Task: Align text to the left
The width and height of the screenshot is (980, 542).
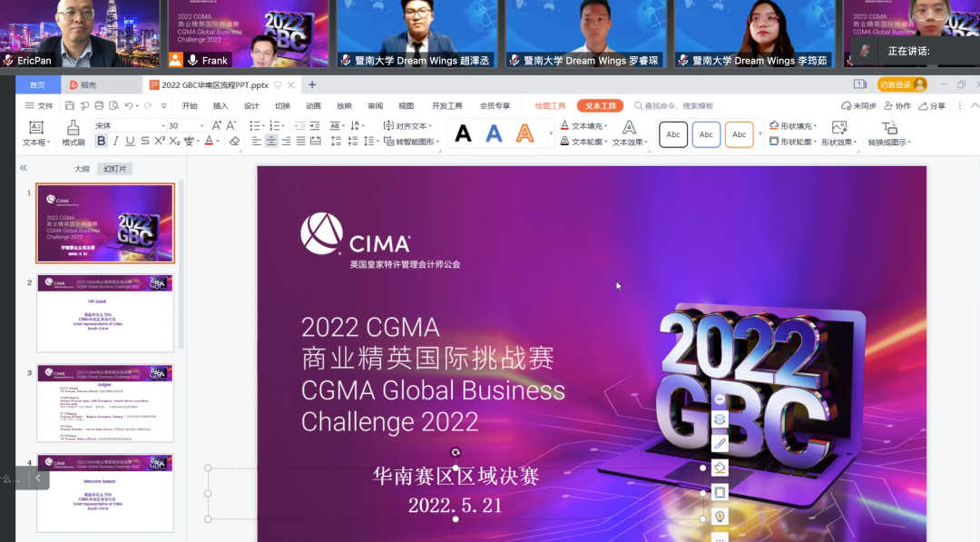Action: 256,142
